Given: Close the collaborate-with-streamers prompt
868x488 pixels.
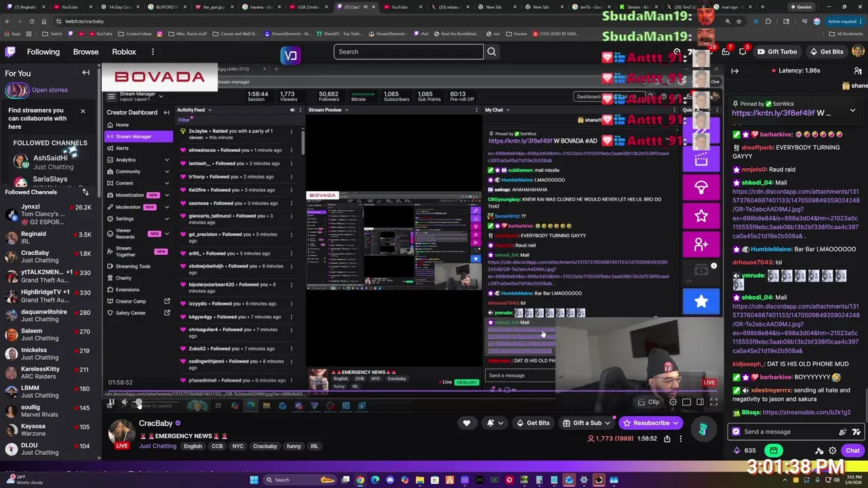Looking at the screenshot, I should (x=83, y=110).
